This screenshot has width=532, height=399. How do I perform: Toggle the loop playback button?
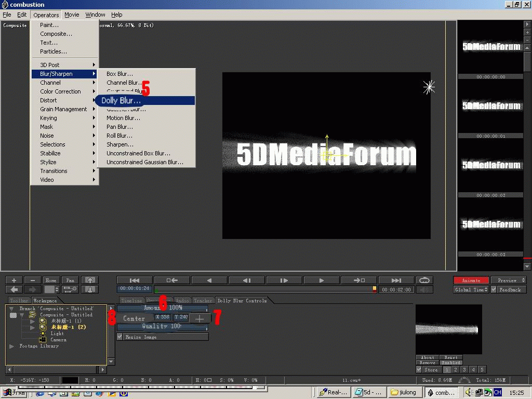(424, 280)
